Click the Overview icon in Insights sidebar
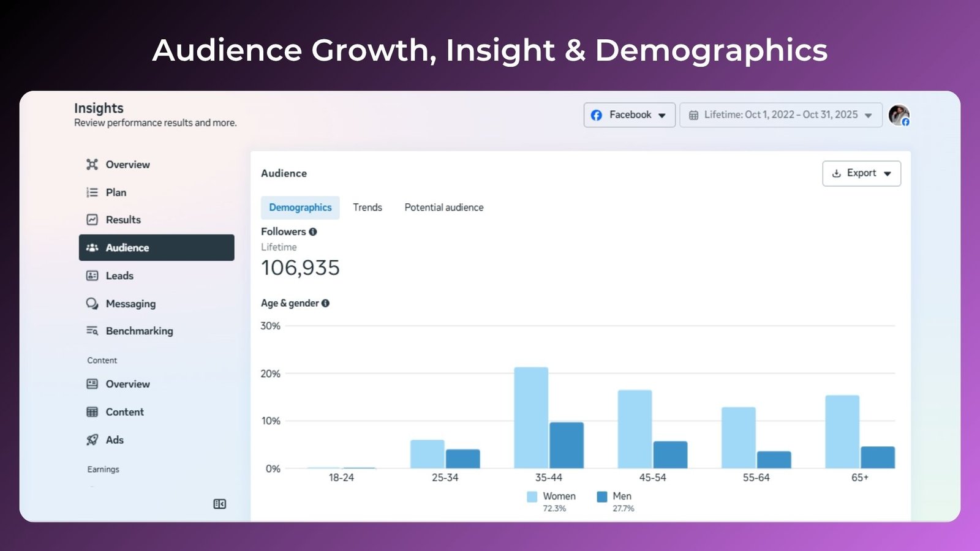The width and height of the screenshot is (980, 551). 92,164
